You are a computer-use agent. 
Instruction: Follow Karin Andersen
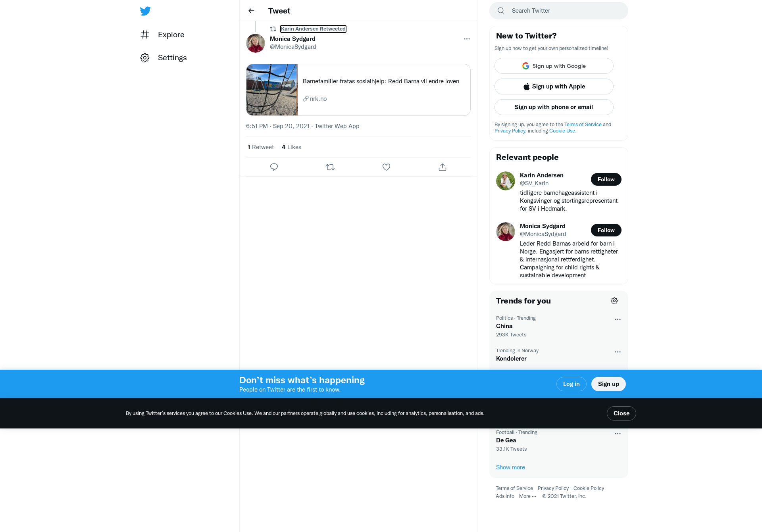(x=606, y=179)
